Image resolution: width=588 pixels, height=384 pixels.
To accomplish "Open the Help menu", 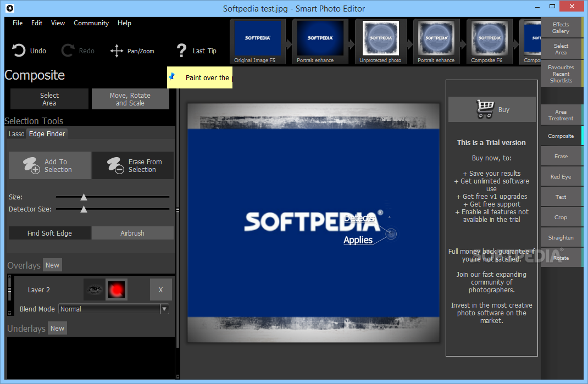I will (x=124, y=23).
